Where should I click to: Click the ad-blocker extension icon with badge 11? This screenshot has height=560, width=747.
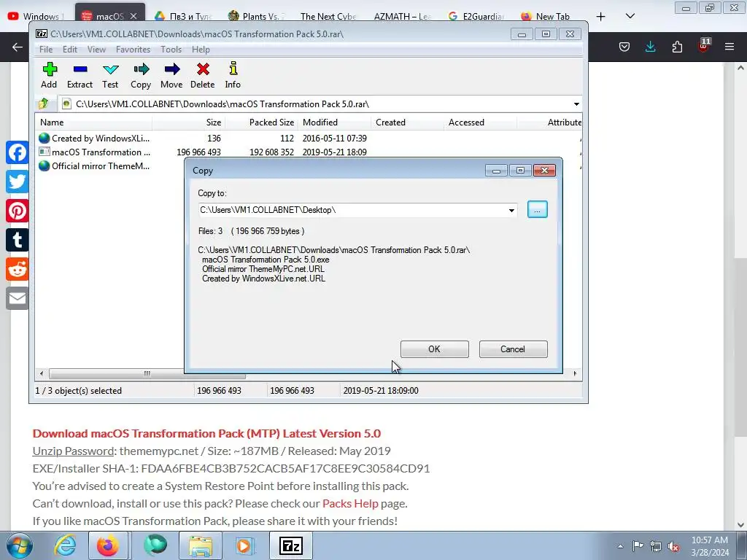click(704, 46)
